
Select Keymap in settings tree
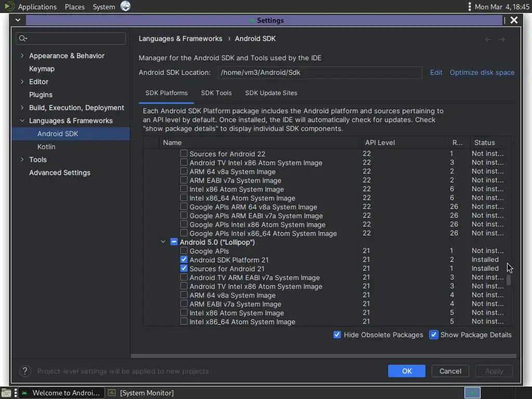coord(42,69)
